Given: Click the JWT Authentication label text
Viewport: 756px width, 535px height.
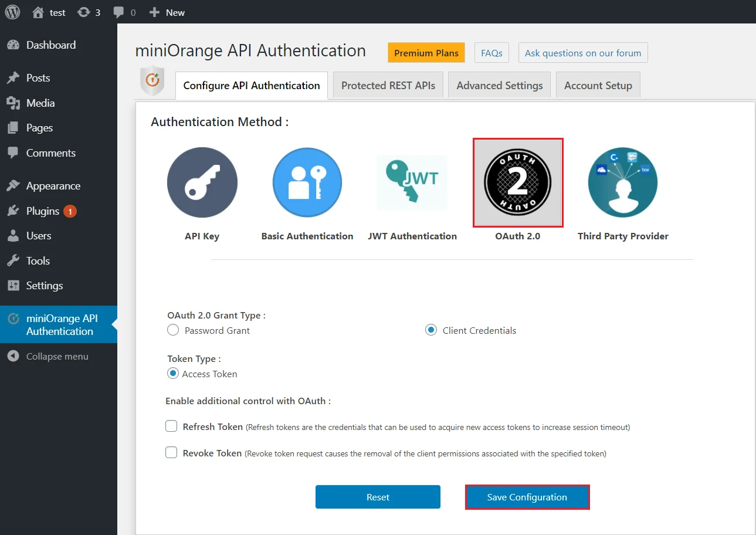Looking at the screenshot, I should (412, 236).
